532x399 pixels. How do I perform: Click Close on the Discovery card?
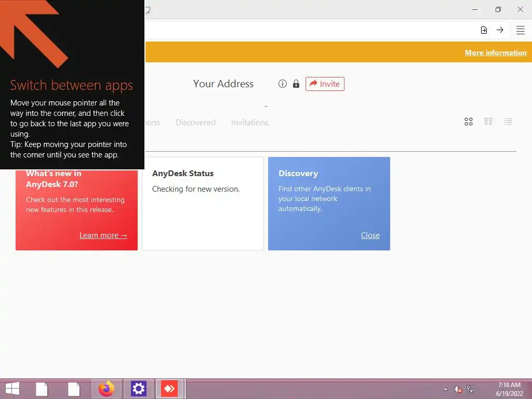click(x=370, y=235)
